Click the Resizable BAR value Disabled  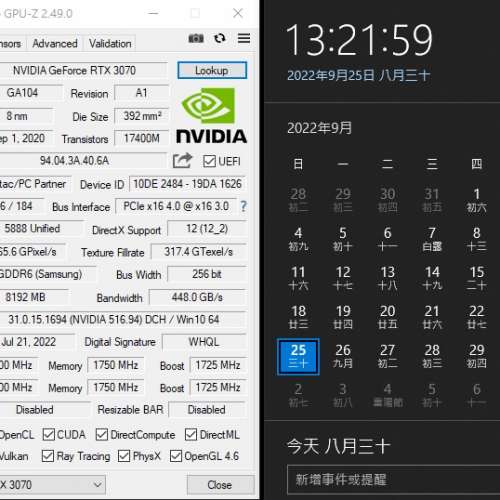(x=207, y=410)
